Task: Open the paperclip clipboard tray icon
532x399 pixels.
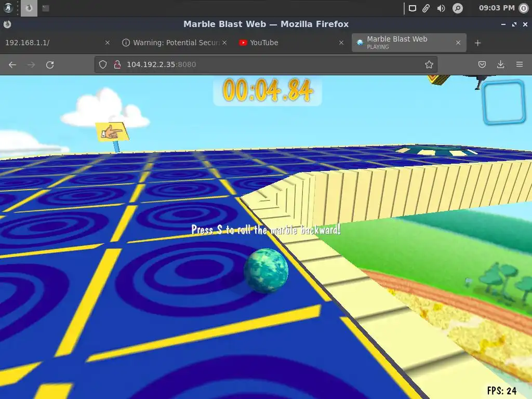Action: coord(426,8)
